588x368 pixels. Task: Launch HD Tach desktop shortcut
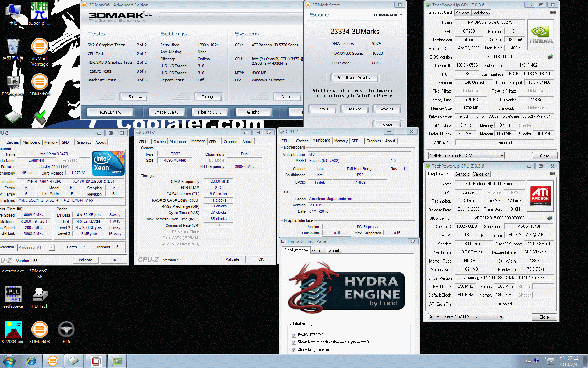[40, 297]
